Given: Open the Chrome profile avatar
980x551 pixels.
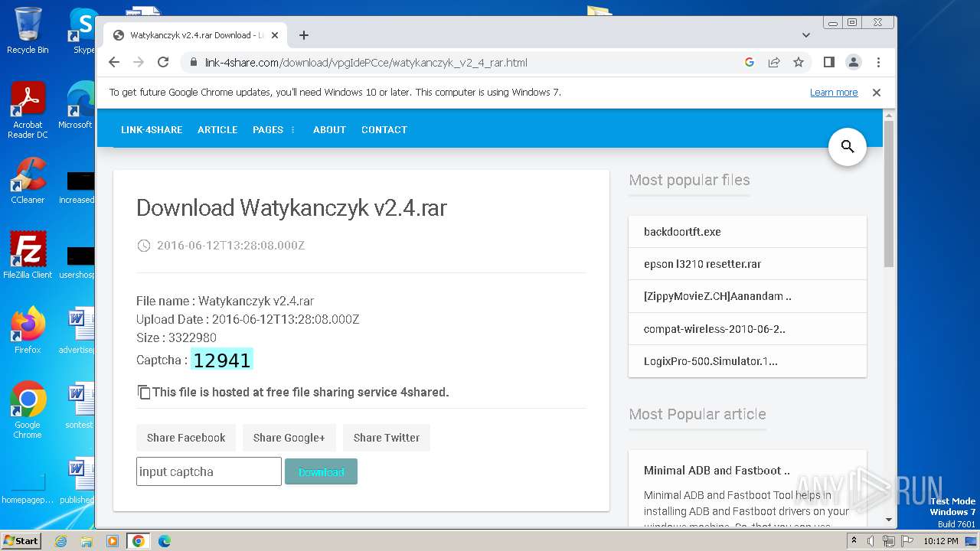Looking at the screenshot, I should tap(854, 62).
